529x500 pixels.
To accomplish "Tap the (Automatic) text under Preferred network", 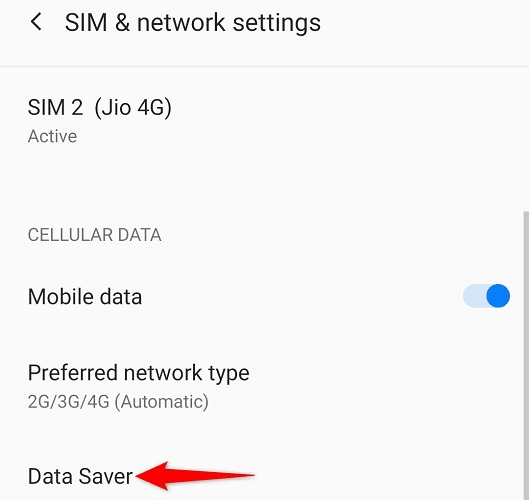I will pyautogui.click(x=162, y=401).
